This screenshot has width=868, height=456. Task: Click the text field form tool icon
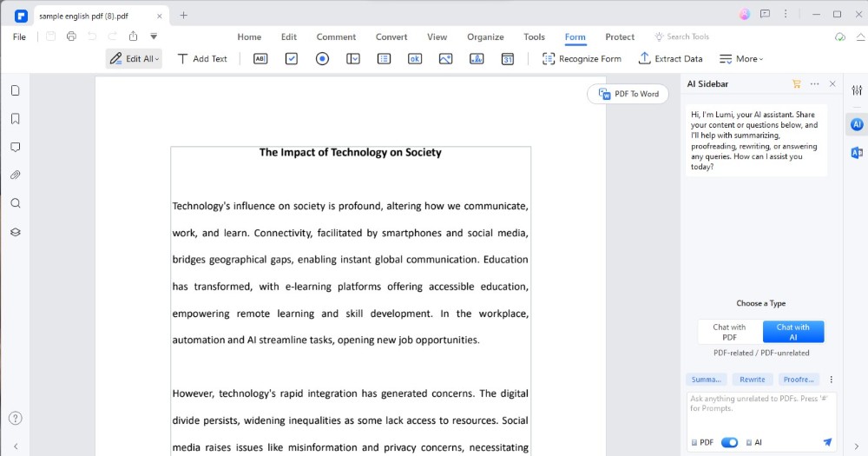click(x=260, y=59)
